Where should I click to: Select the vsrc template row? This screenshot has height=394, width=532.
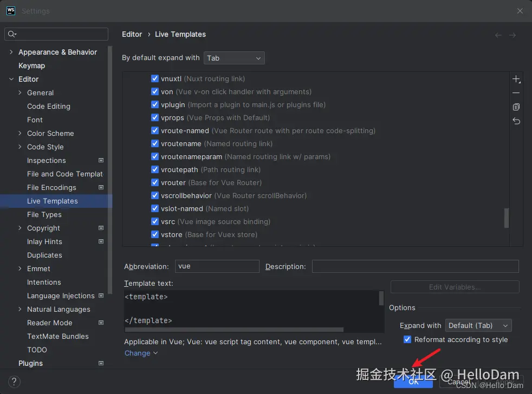pos(216,221)
